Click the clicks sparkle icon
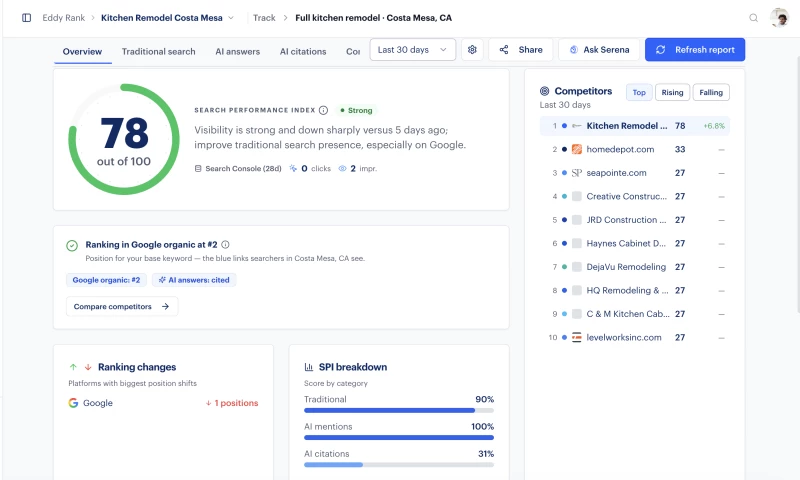 coord(293,168)
